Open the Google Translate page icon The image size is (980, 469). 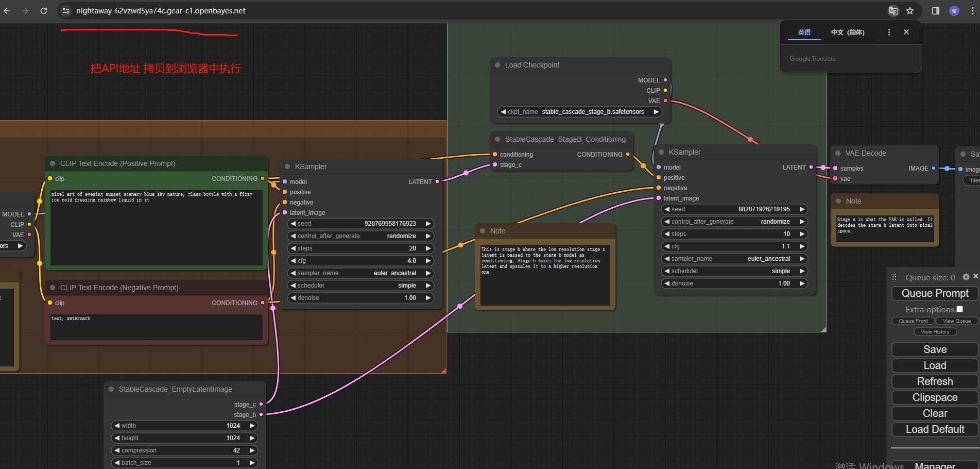893,10
